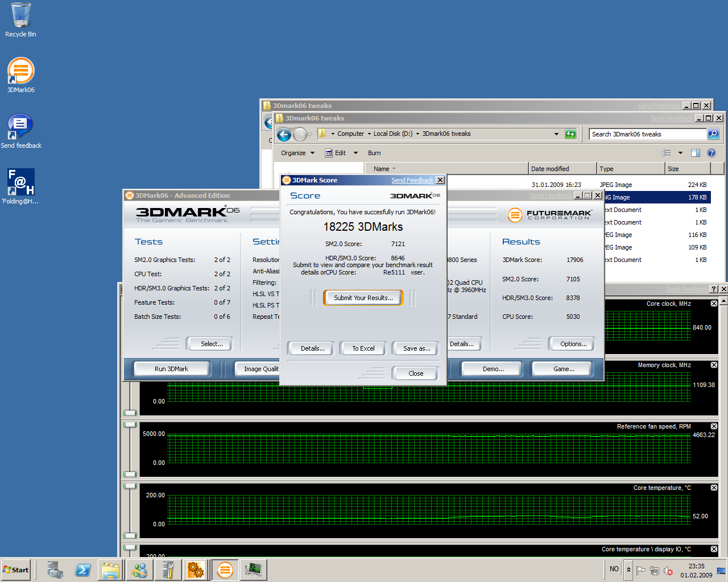
Task: Close the Core clock graph
Action: point(714,304)
